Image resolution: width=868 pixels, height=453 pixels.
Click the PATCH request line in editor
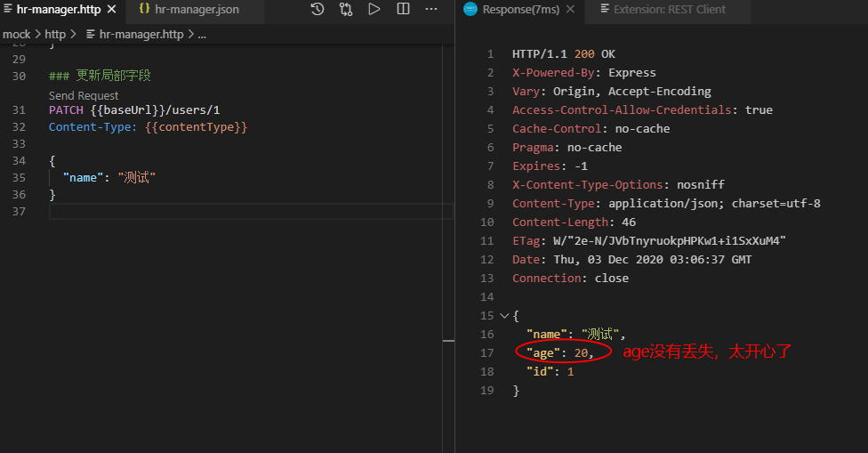[133, 110]
